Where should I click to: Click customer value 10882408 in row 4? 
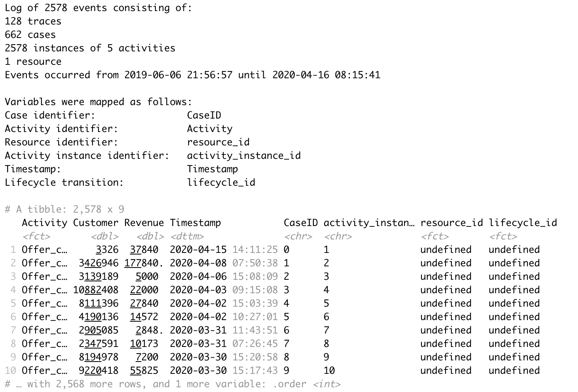click(96, 290)
